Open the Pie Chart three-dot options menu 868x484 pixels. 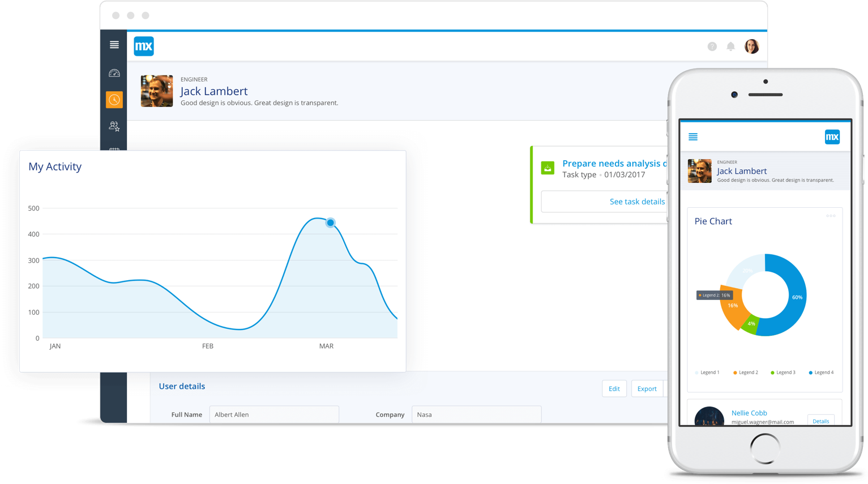(831, 216)
